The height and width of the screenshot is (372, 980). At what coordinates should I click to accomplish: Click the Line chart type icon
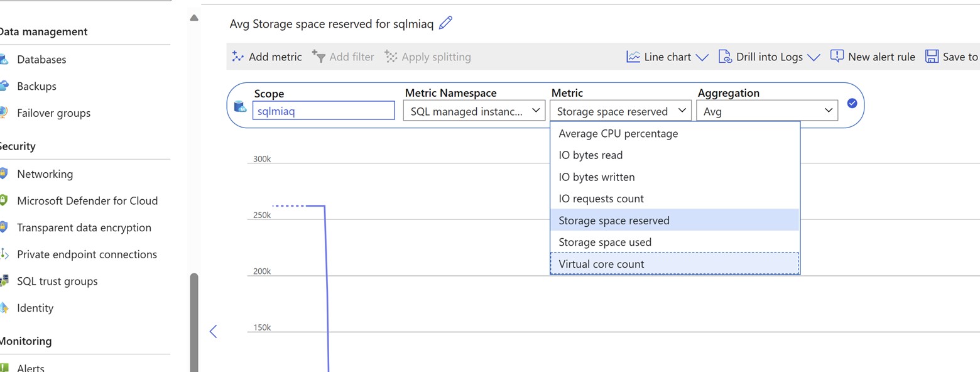point(633,57)
